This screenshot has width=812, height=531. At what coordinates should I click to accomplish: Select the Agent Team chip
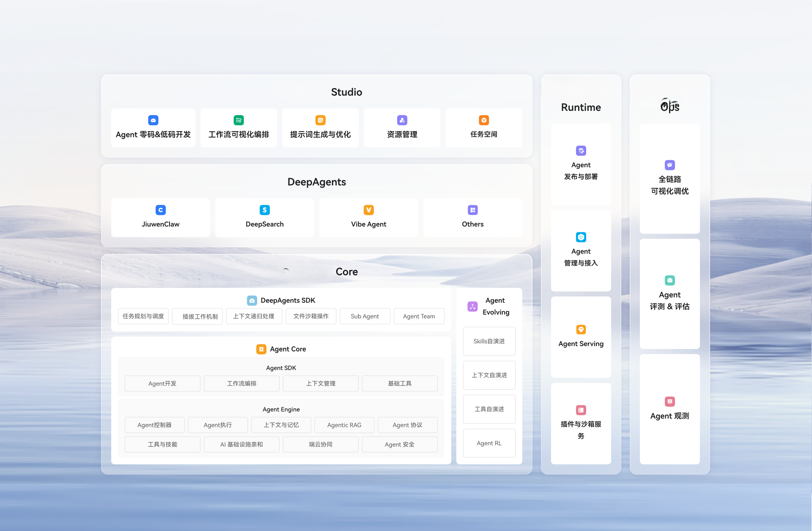pyautogui.click(x=419, y=316)
